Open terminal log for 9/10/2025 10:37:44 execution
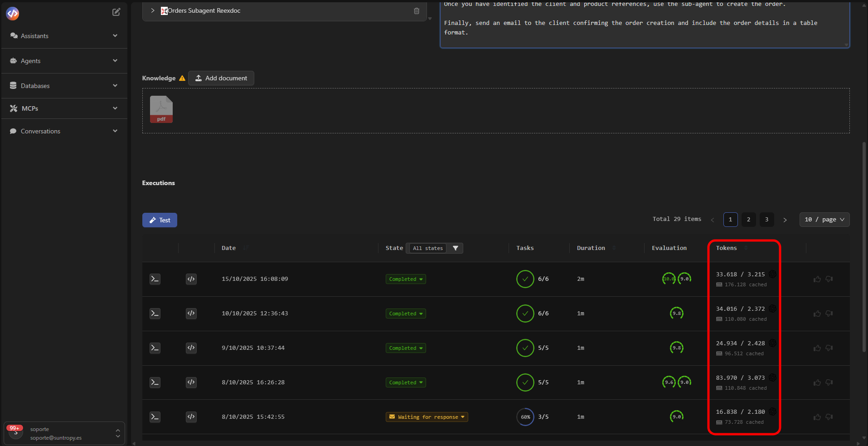868x446 pixels. pyautogui.click(x=155, y=348)
